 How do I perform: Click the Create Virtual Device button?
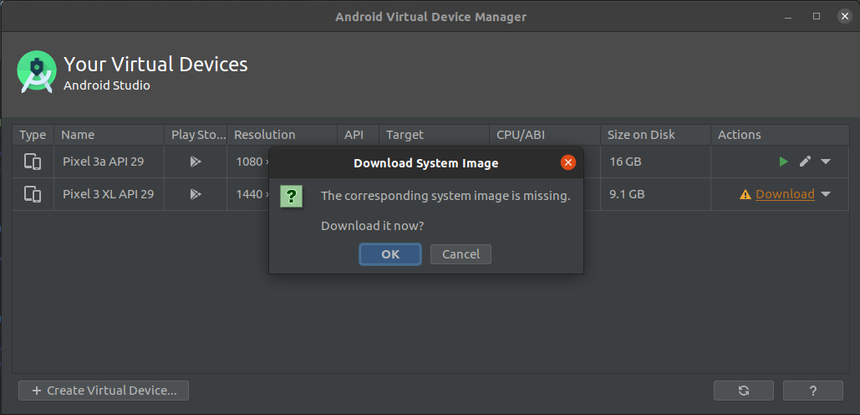click(104, 391)
